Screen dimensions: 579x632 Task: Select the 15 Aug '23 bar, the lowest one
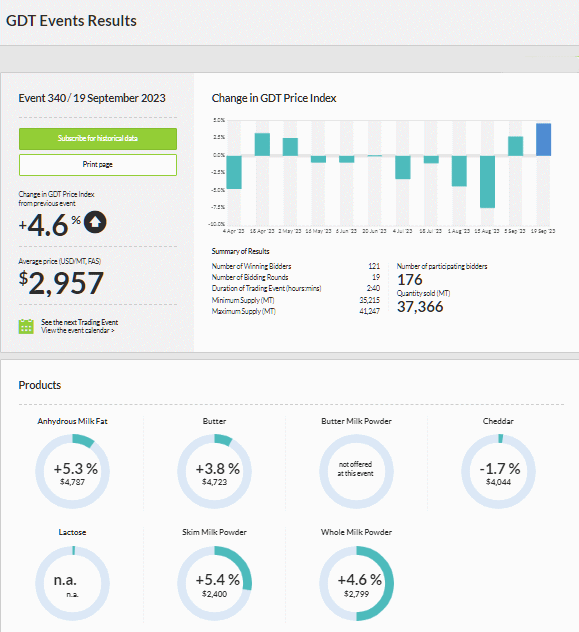click(x=487, y=182)
